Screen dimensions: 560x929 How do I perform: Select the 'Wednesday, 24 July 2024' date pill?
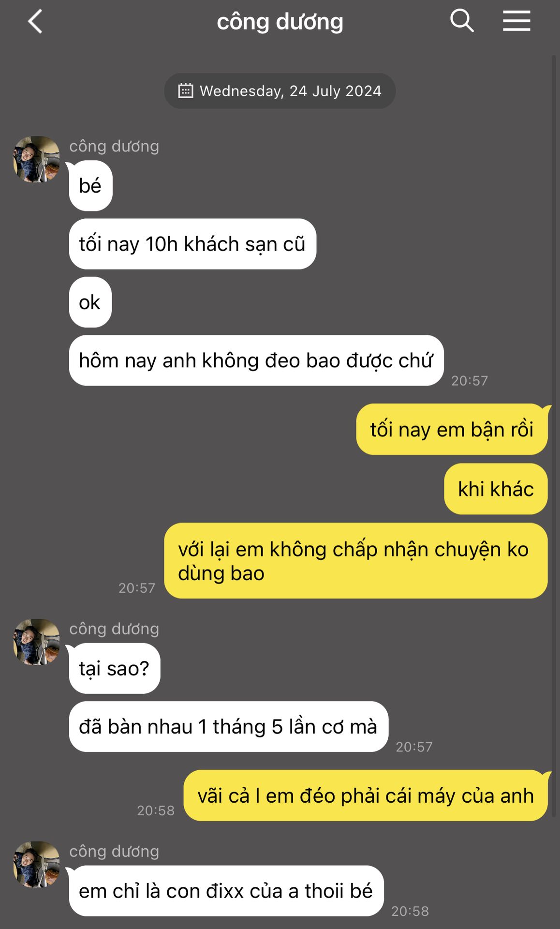[x=280, y=91]
